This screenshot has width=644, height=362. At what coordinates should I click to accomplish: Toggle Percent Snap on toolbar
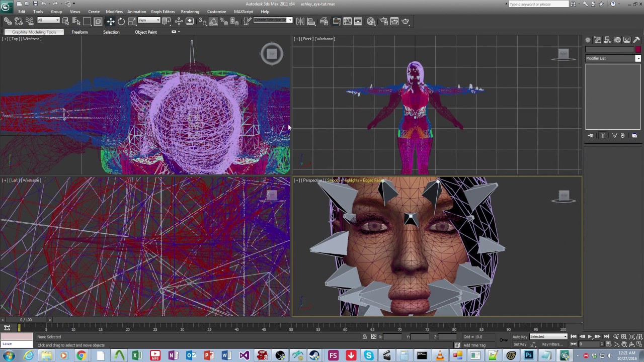pyautogui.click(x=224, y=21)
